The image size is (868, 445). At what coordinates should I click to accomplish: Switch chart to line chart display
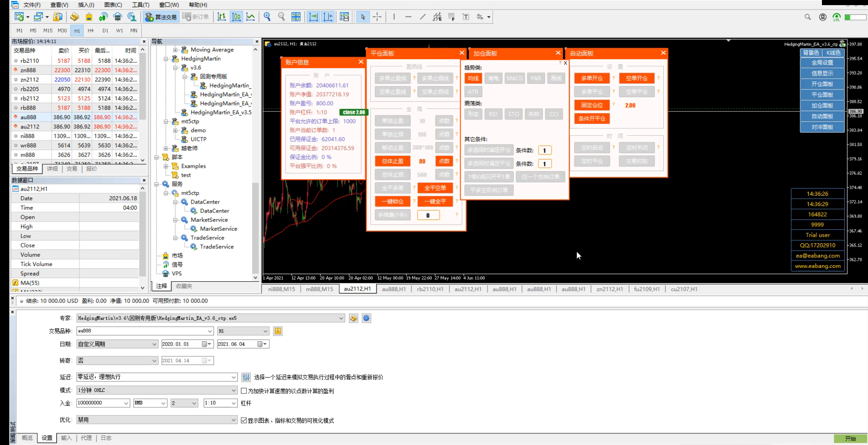tap(251, 17)
